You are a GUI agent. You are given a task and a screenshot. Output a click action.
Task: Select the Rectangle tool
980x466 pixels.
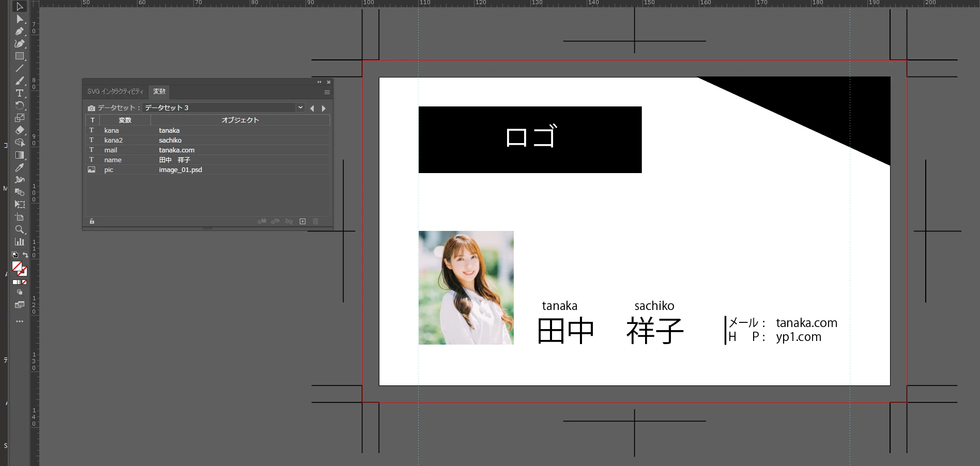click(20, 56)
